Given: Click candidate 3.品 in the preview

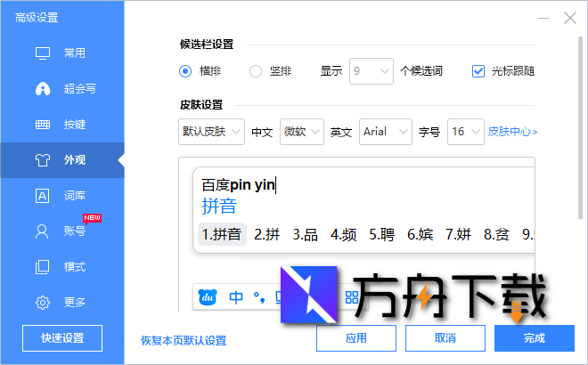Looking at the screenshot, I should point(306,235).
